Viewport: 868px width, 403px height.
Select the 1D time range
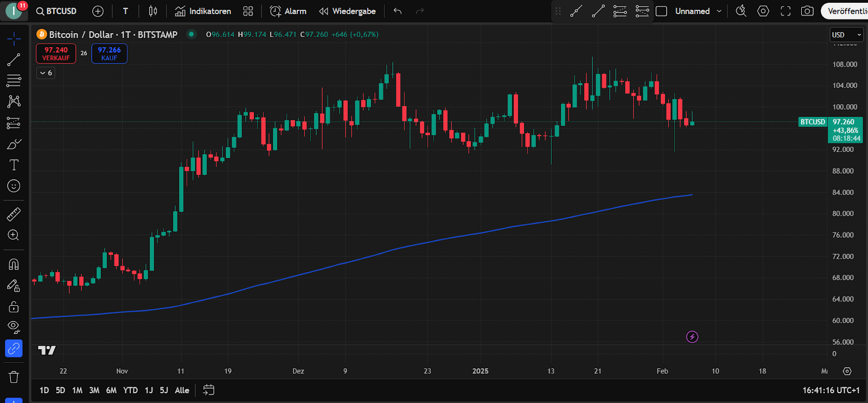coord(44,390)
